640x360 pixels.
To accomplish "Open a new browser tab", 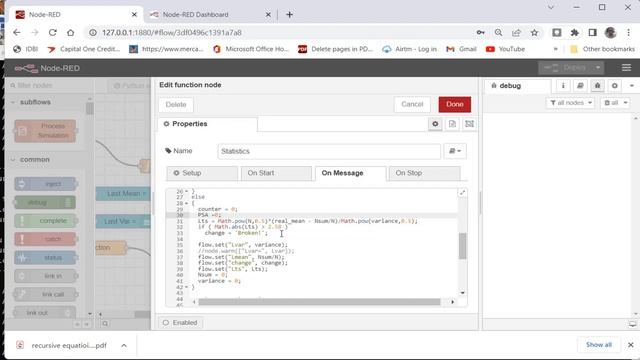I will point(289,15).
